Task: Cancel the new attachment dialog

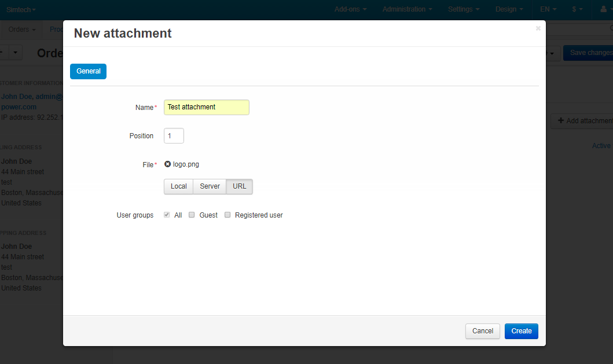Action: [482, 331]
